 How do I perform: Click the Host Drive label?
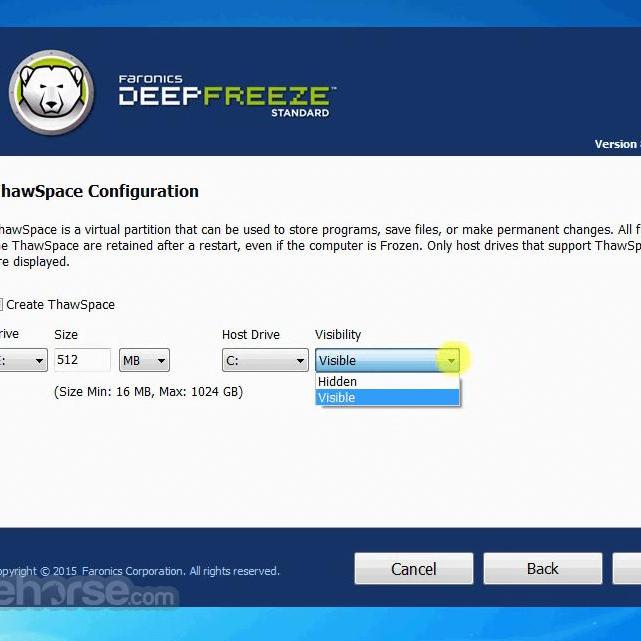click(x=251, y=335)
